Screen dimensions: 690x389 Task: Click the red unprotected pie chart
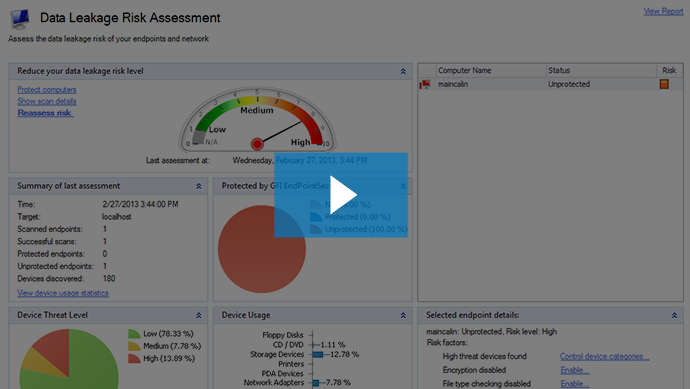click(262, 249)
